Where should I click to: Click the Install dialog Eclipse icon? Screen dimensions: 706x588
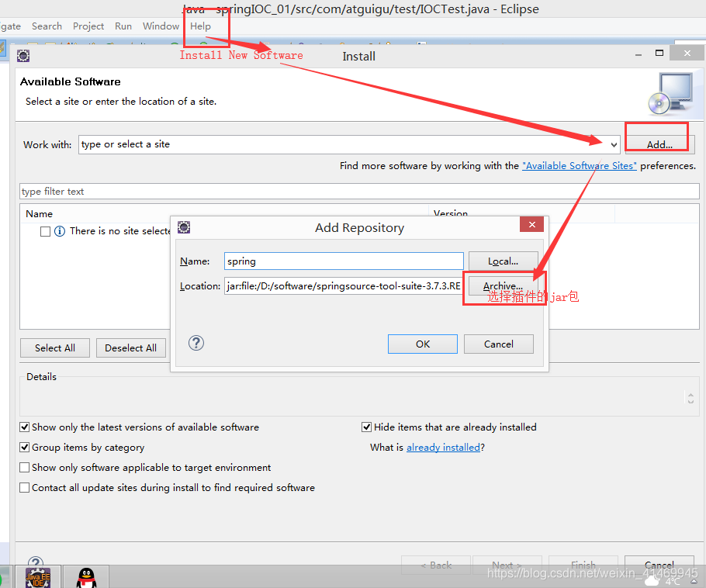(23, 56)
